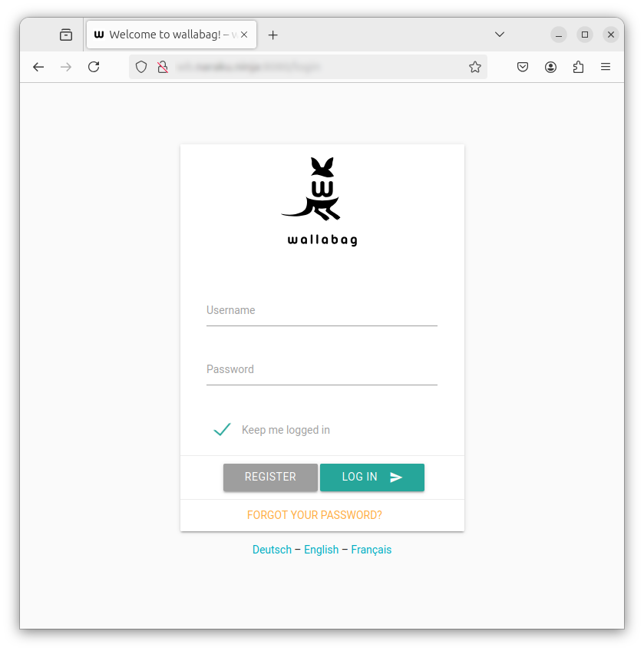Viewport: 644px width, 651px height.
Task: Click the browser back arrow
Action: tap(38, 67)
